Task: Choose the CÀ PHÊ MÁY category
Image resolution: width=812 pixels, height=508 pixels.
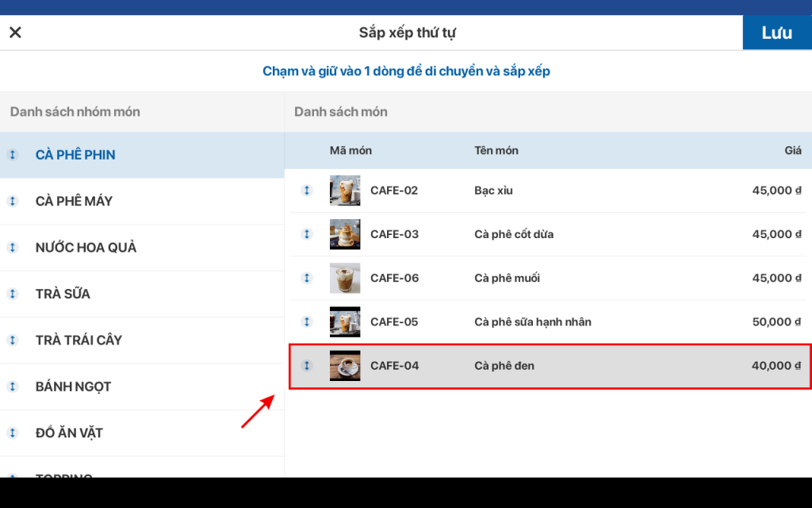Action: (x=74, y=201)
